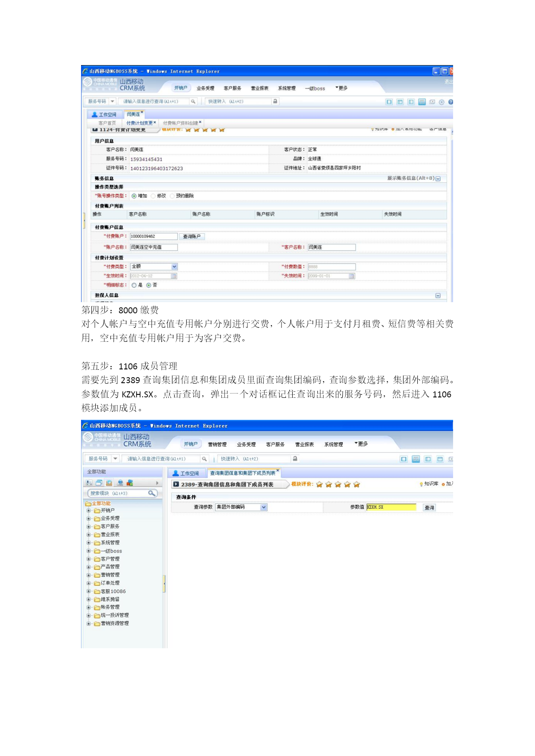Click the first star of 模块评价 in the 2389 module
This screenshot has width=535, height=756.
(319, 484)
